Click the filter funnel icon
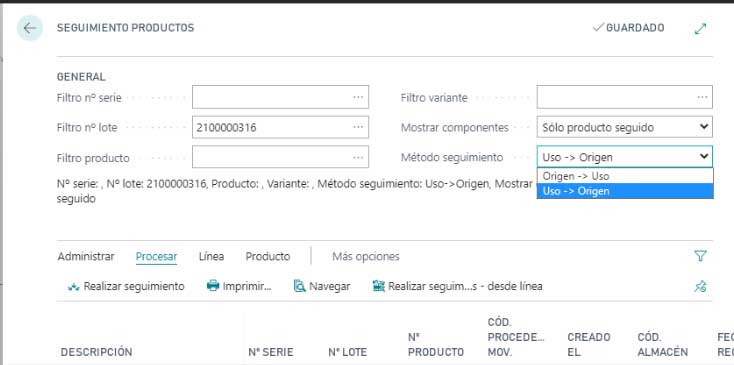The height and width of the screenshot is (365, 734). pyautogui.click(x=700, y=256)
